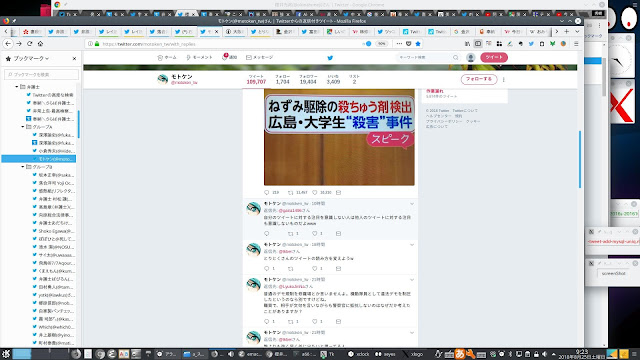Open the Firefox hamburger menu
Screen dimensions: 640x360
click(x=576, y=44)
